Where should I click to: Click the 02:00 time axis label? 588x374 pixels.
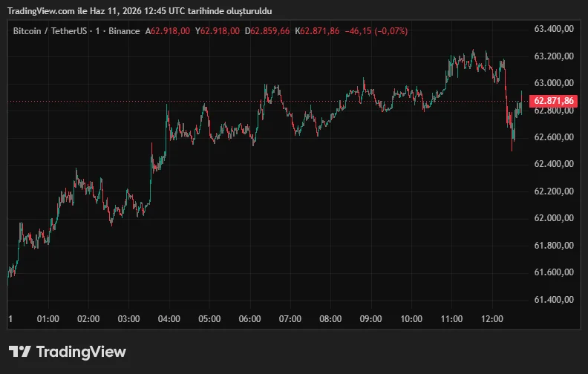[88, 319]
